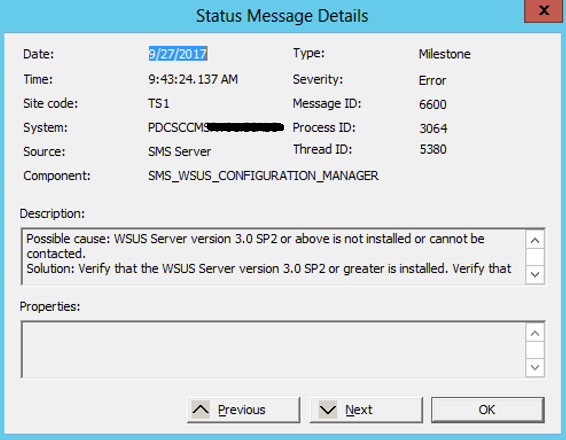
Task: Click the Severity value Error
Action: point(432,80)
